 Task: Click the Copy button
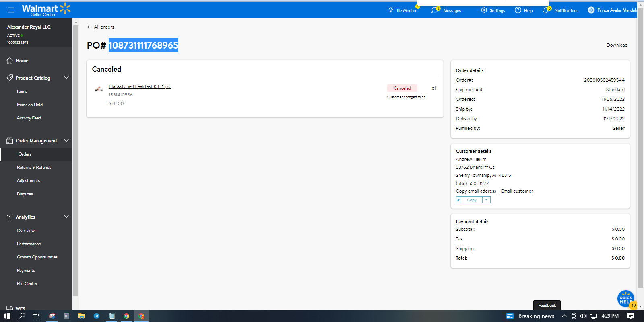click(472, 200)
